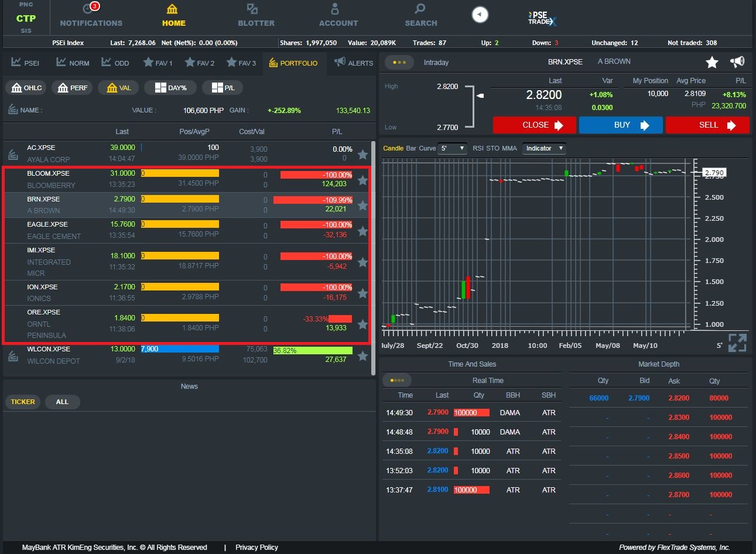
Task: Switch chart type to Curve
Action: pos(427,148)
